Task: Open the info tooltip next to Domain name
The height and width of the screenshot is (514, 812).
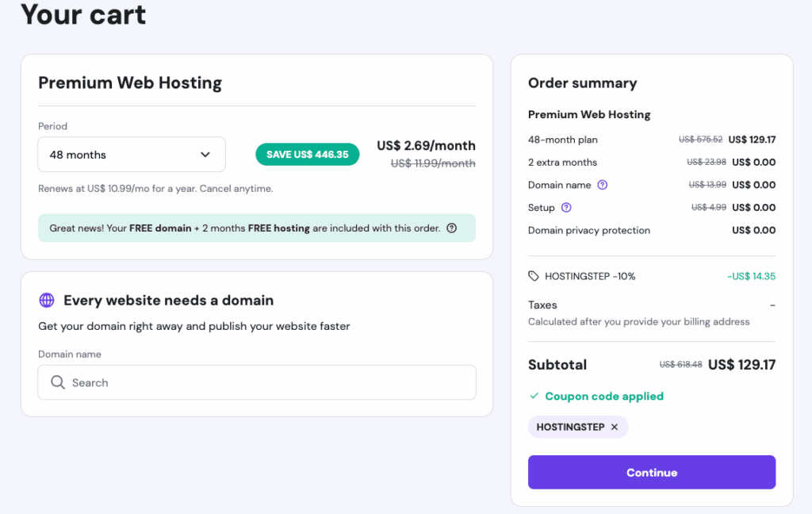Action: (602, 185)
